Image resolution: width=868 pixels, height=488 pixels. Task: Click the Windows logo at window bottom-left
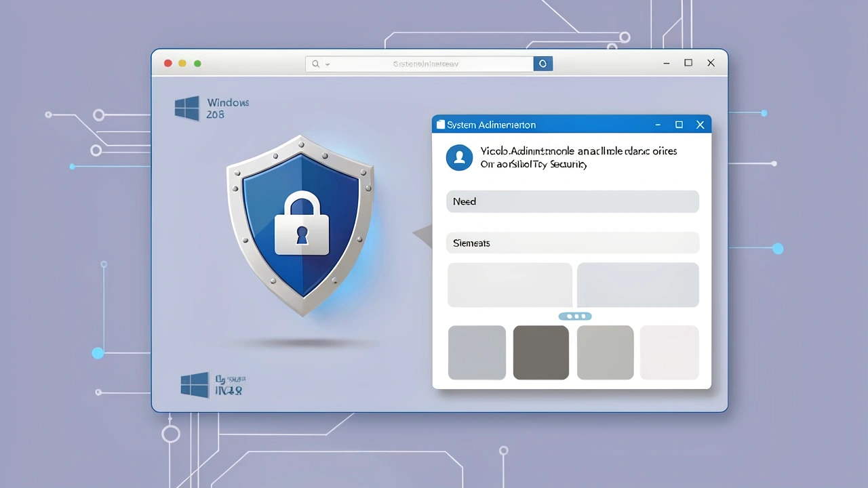195,385
